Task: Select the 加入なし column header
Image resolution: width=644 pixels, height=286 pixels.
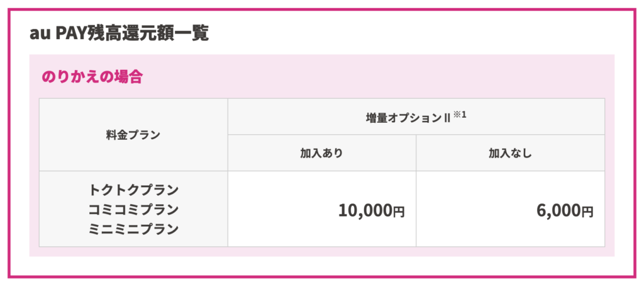Action: 510,153
